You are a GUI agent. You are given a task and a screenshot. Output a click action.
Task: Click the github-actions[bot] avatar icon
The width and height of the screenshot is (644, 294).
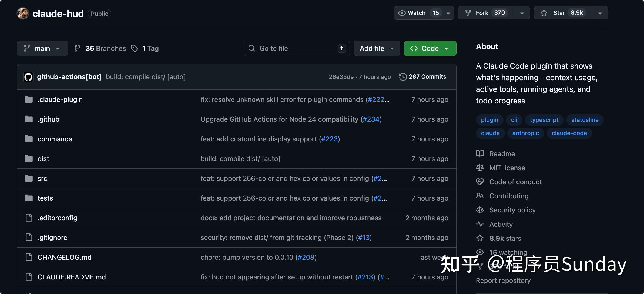click(x=28, y=77)
